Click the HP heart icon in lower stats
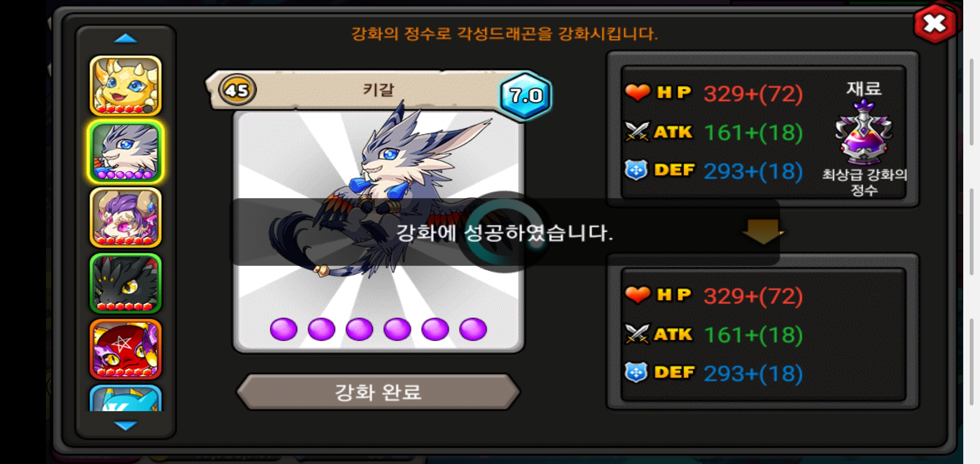Viewport: 980px width, 464px height. click(637, 294)
